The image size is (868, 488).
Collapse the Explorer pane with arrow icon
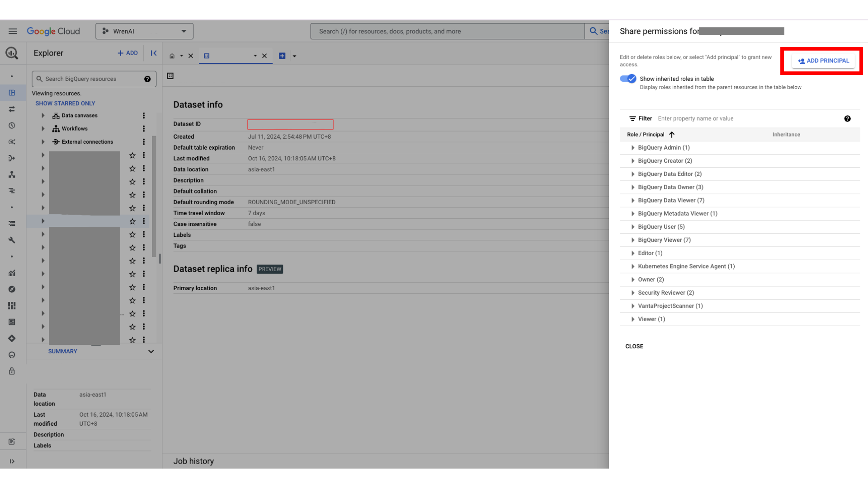[x=154, y=53]
